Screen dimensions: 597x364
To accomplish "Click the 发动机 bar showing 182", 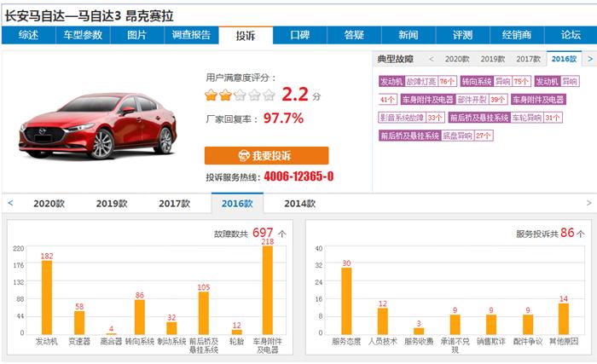I will click(47, 298).
